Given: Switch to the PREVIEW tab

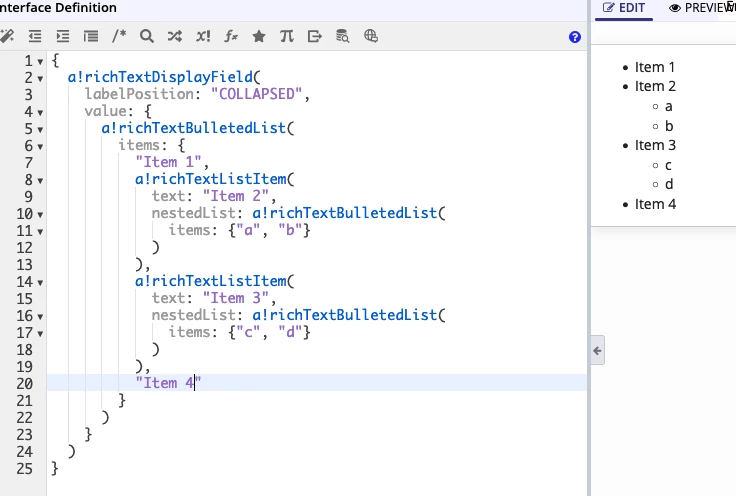Looking at the screenshot, I should pyautogui.click(x=702, y=8).
